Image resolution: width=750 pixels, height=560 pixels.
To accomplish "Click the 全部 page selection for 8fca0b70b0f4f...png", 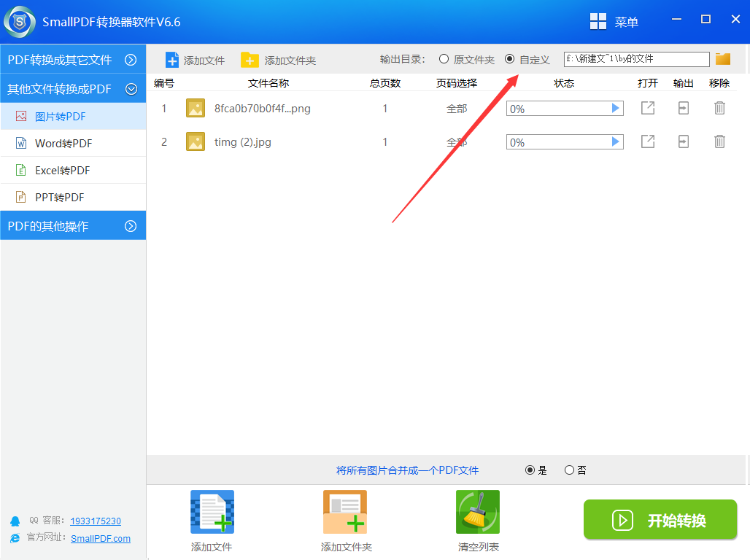I will click(x=457, y=109).
